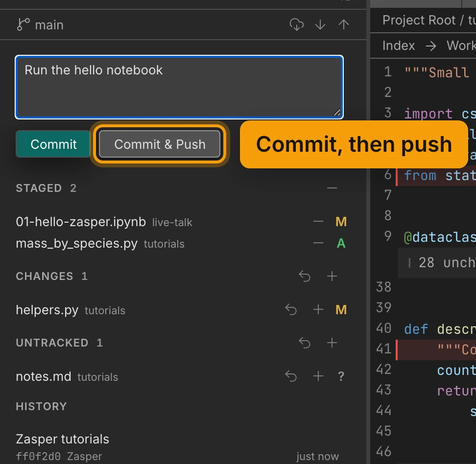Open the untracked file notes.md

coord(44,376)
